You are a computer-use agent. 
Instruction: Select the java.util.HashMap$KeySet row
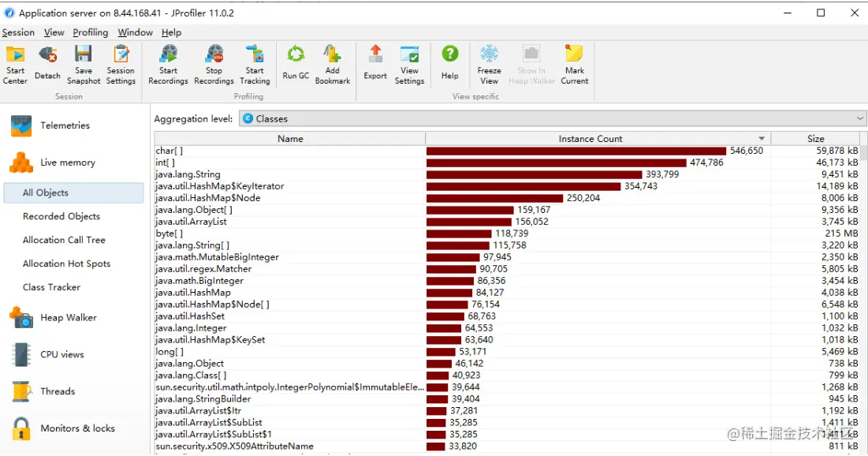[x=507, y=340]
